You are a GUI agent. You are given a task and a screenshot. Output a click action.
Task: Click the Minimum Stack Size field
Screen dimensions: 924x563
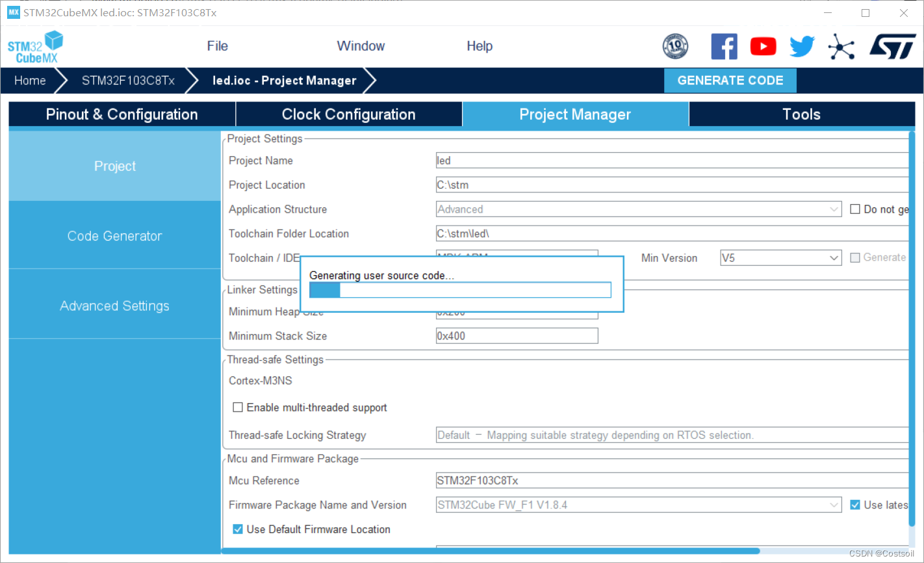tap(517, 335)
